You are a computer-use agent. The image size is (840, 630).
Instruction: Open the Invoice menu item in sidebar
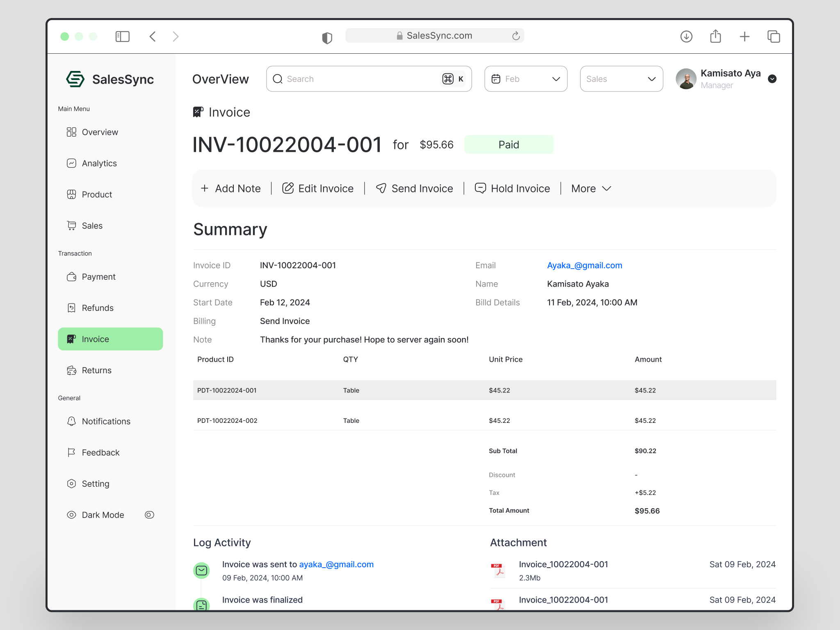point(95,339)
